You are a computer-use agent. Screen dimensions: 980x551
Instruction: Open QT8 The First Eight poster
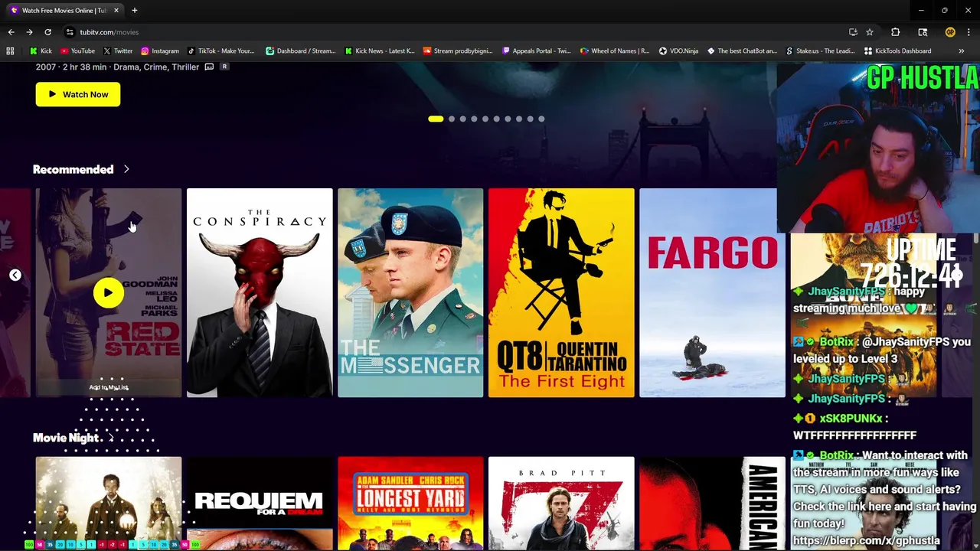coord(561,293)
